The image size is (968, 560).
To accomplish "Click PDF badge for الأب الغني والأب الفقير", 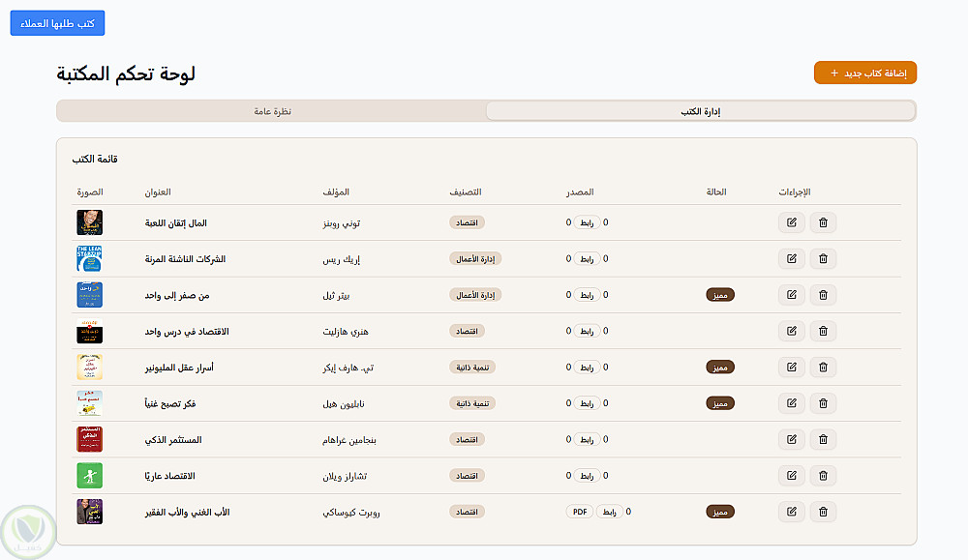I will (579, 512).
